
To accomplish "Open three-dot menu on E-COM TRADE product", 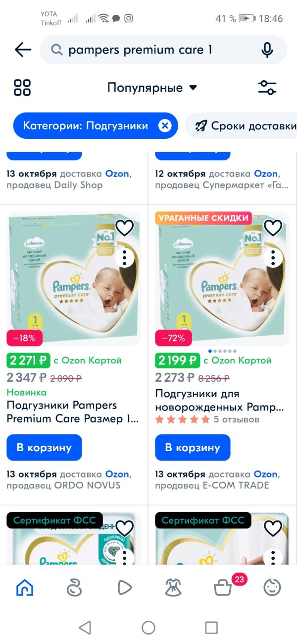I will pyautogui.click(x=273, y=257).
